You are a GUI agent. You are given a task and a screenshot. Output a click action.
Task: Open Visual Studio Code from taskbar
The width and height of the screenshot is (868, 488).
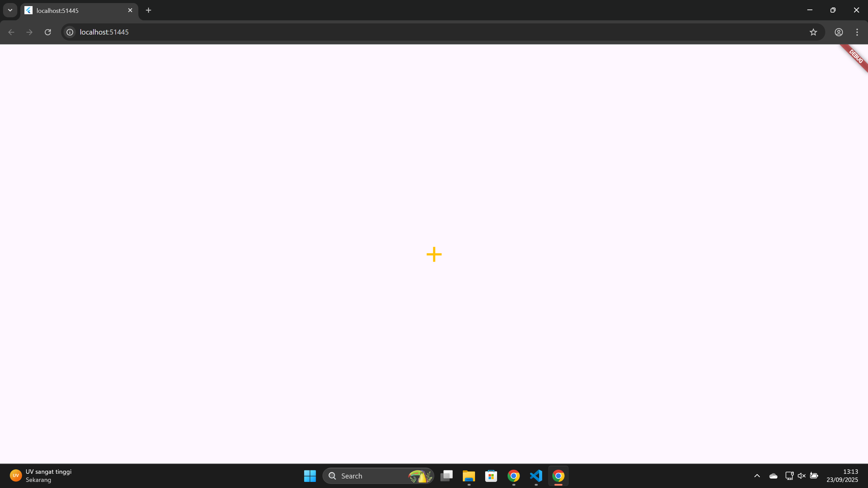[x=536, y=476]
